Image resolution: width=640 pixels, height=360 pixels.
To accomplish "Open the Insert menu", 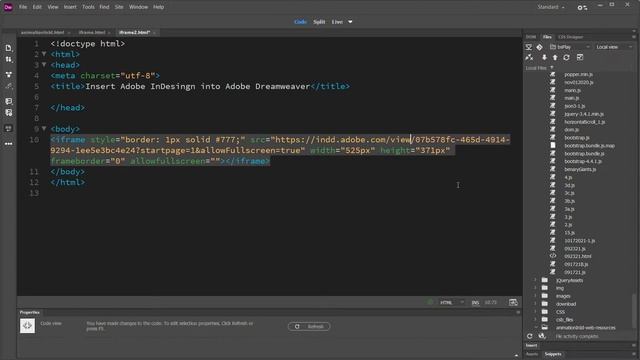I will 70,7.
